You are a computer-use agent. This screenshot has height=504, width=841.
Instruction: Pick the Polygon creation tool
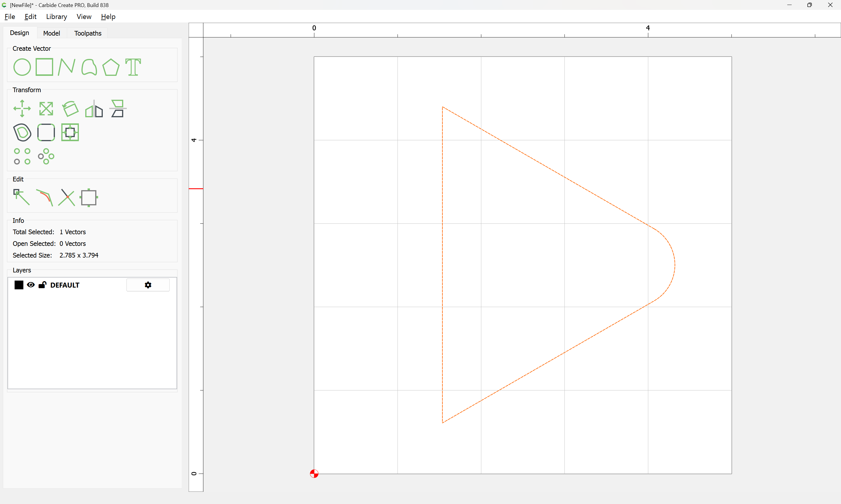coord(111,67)
